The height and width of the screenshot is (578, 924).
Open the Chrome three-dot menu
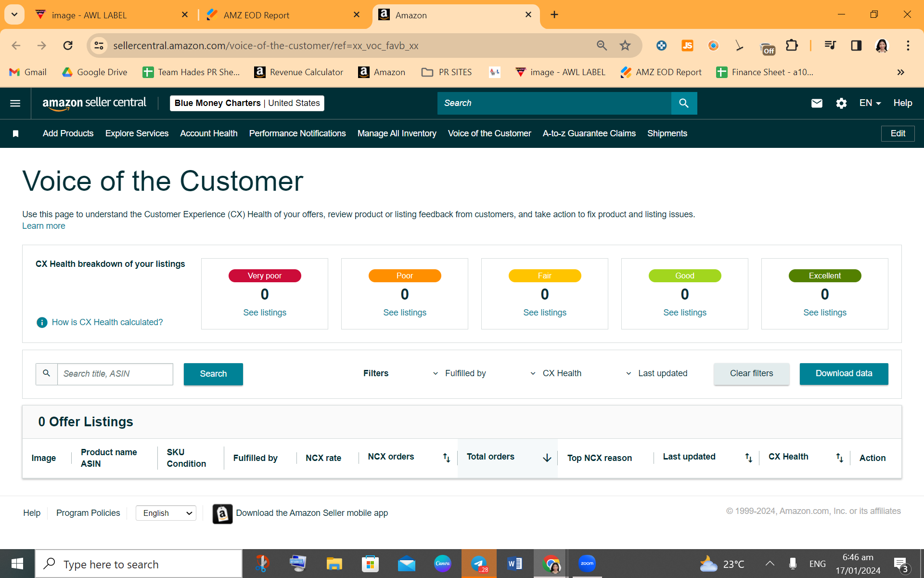908,45
